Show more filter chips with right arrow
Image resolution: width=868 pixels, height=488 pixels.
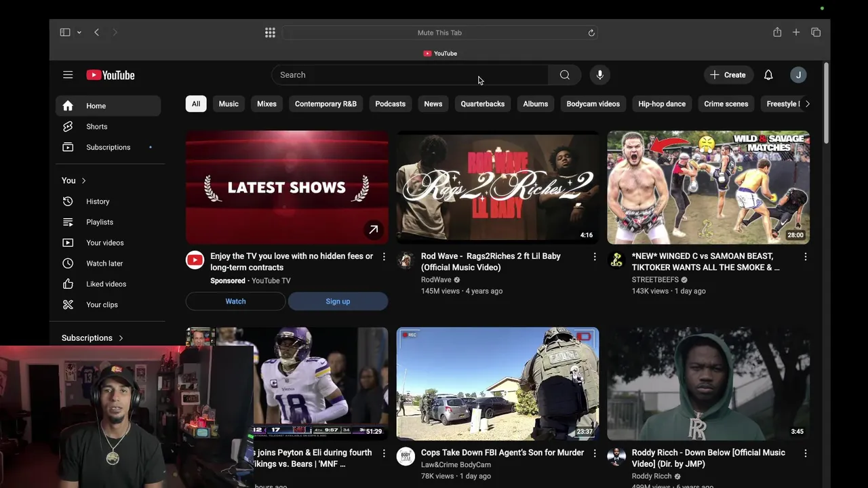tap(807, 104)
